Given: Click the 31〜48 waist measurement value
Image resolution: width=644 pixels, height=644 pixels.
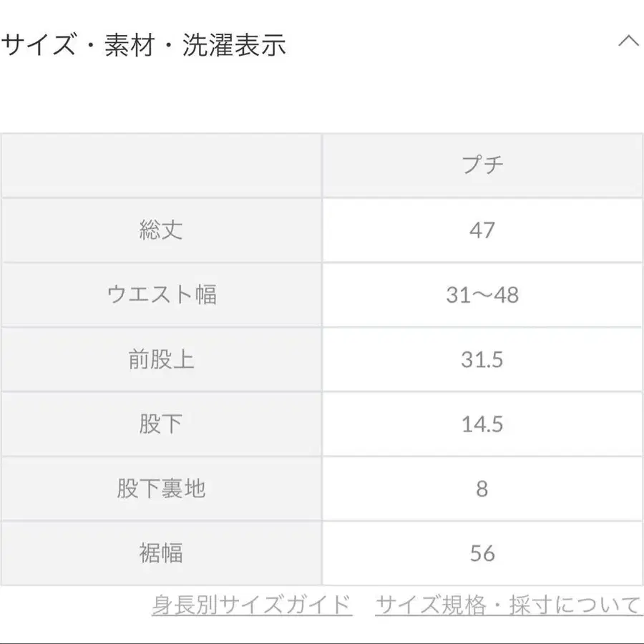Looking at the screenshot, I should click(484, 295).
